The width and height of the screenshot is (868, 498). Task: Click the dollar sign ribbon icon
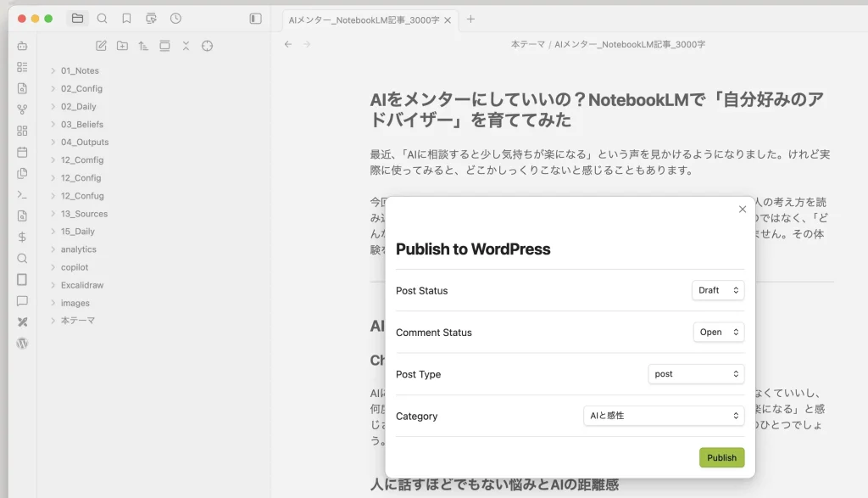(x=22, y=237)
